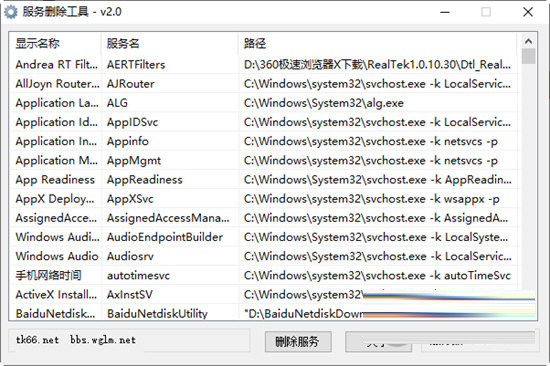Click the gear app icon in title bar
This screenshot has width=550, height=366.
point(11,12)
